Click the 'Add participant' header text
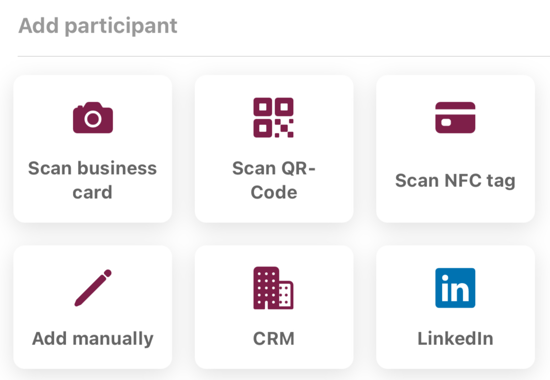The height and width of the screenshot is (380, 550). [98, 26]
